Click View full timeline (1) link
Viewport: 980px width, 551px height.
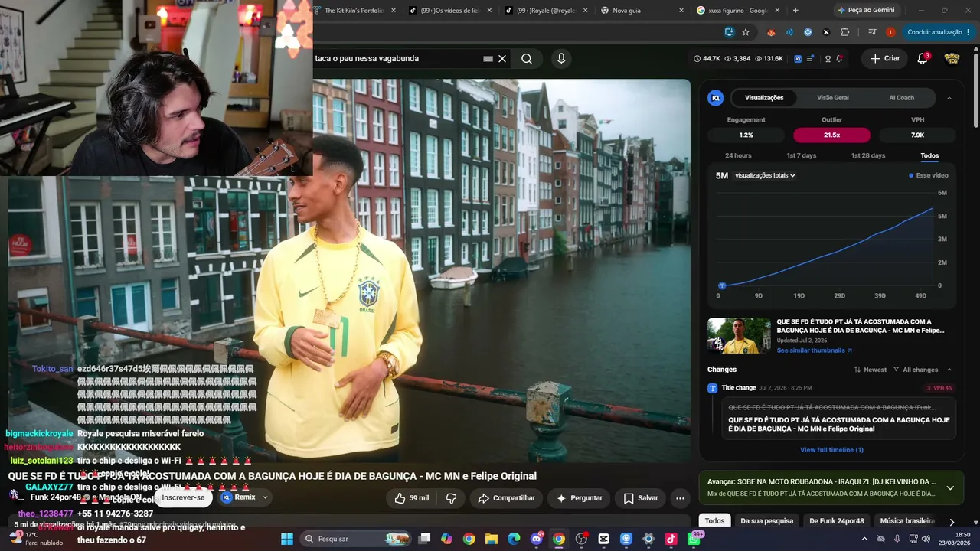pos(831,449)
